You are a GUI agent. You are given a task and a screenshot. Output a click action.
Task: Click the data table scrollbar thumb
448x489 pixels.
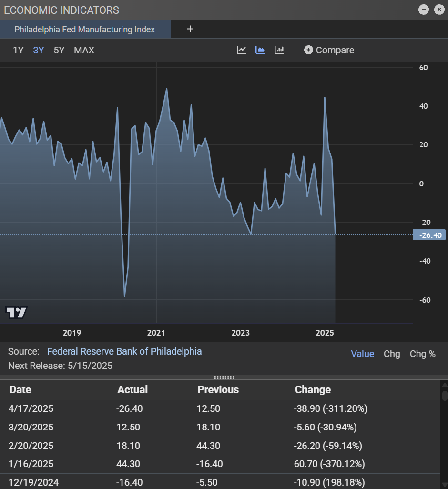click(445, 395)
